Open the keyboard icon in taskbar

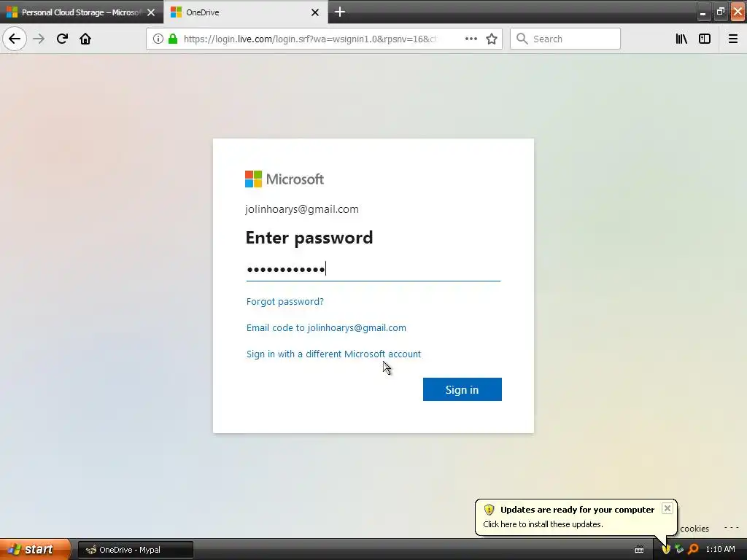(x=639, y=550)
